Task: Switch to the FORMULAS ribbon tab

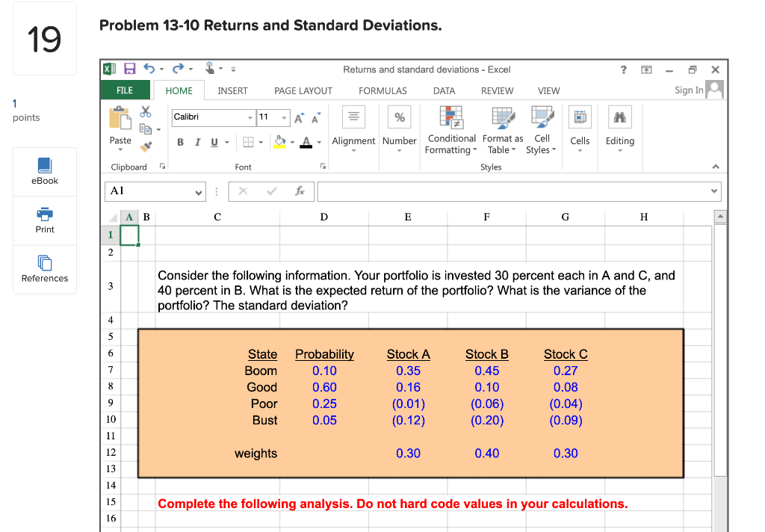Action: (x=382, y=90)
